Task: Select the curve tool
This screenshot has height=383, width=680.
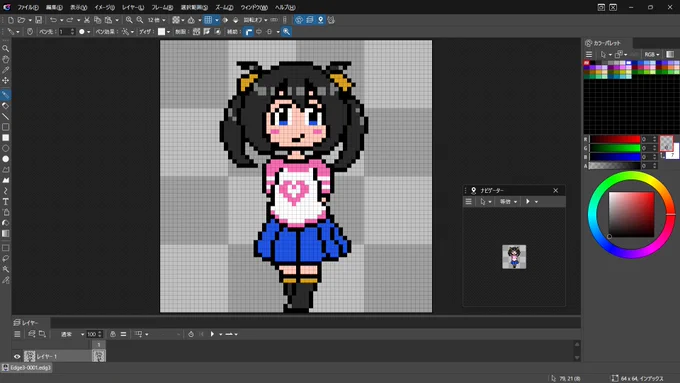Action: click(6, 191)
